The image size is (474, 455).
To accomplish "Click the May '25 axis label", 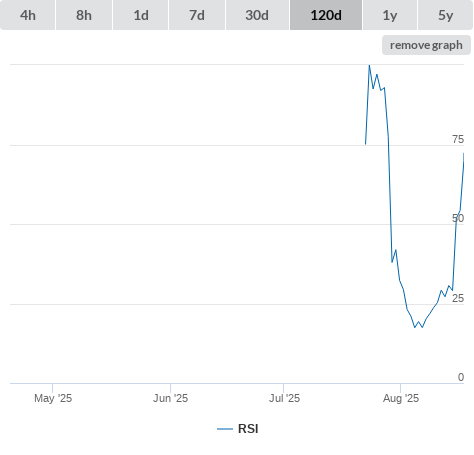I will 53,398.
